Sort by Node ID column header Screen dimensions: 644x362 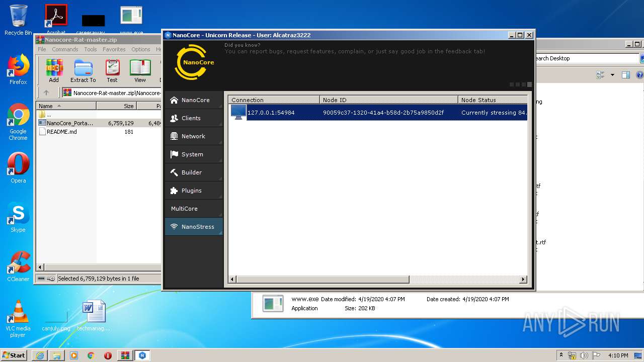click(x=389, y=100)
